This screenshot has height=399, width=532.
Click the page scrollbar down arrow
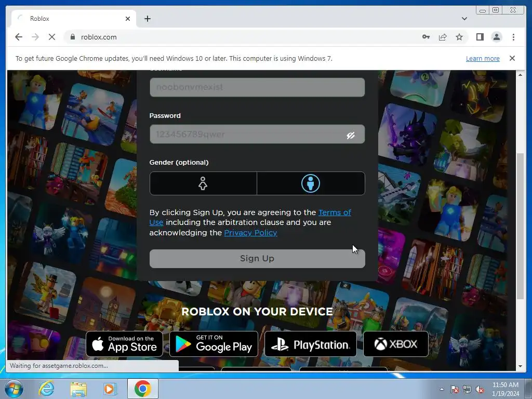520,366
